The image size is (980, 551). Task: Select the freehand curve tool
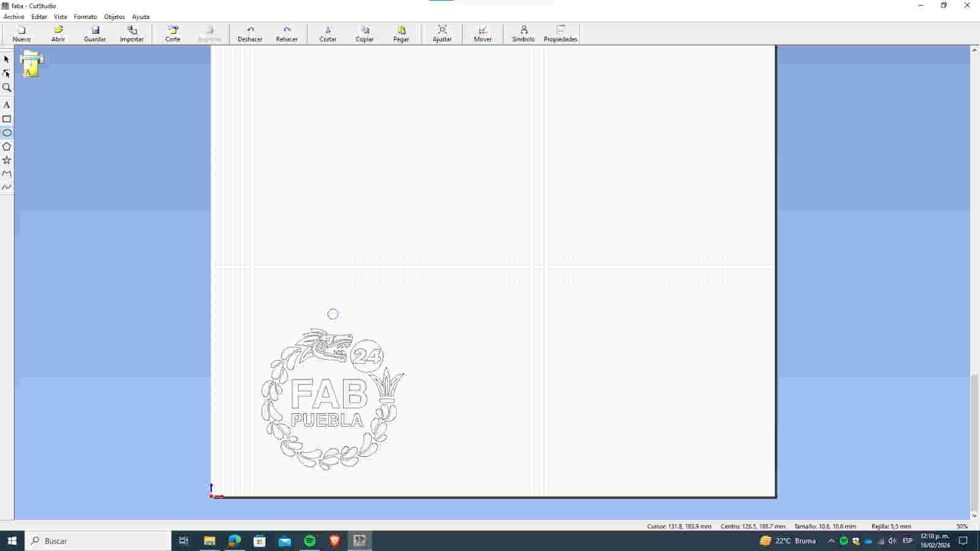7,187
